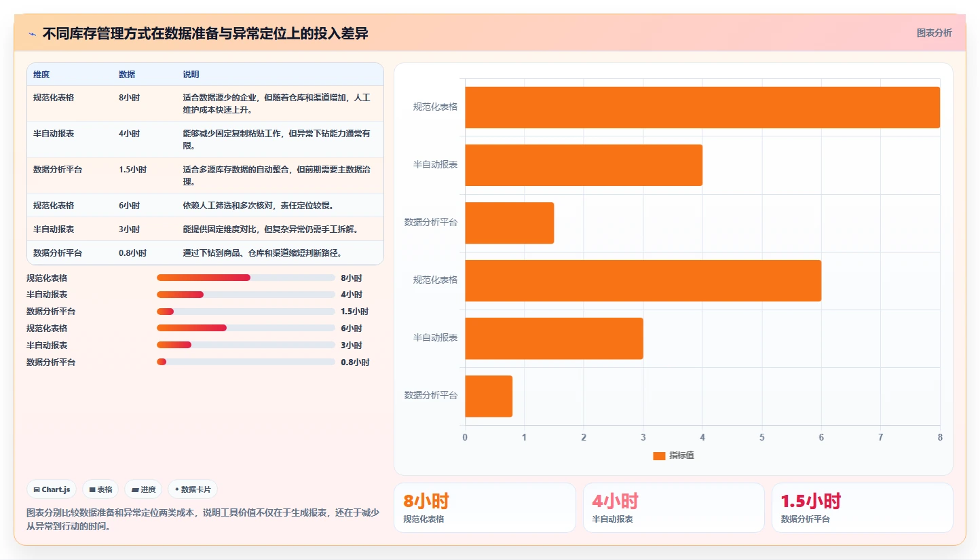Click the 半自动报表 chart bar reaching 4
980x560 pixels.
point(584,165)
